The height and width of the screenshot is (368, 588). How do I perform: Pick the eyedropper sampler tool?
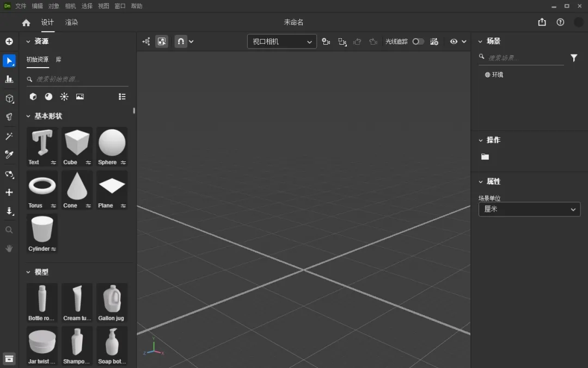pyautogui.click(x=9, y=154)
